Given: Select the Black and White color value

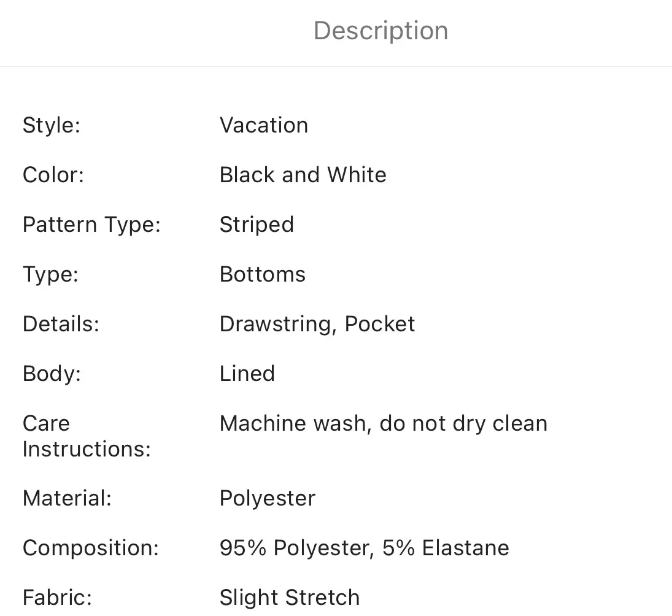Looking at the screenshot, I should [303, 175].
